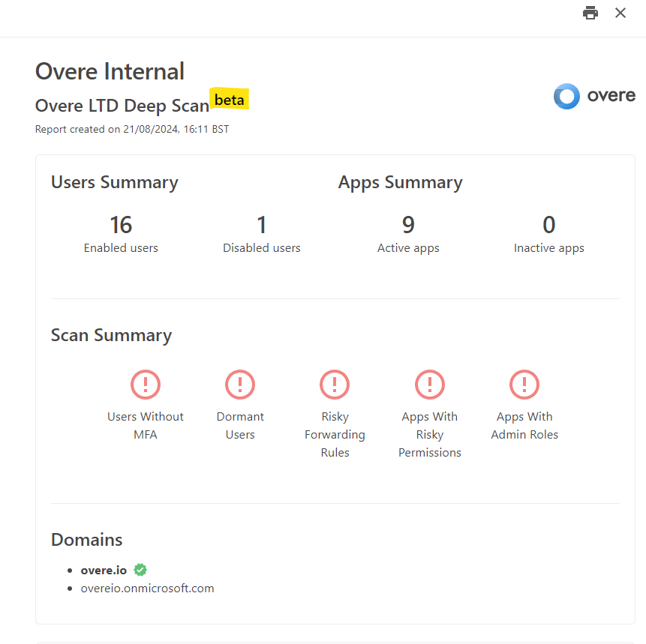Click the Disabled users label

262,248
